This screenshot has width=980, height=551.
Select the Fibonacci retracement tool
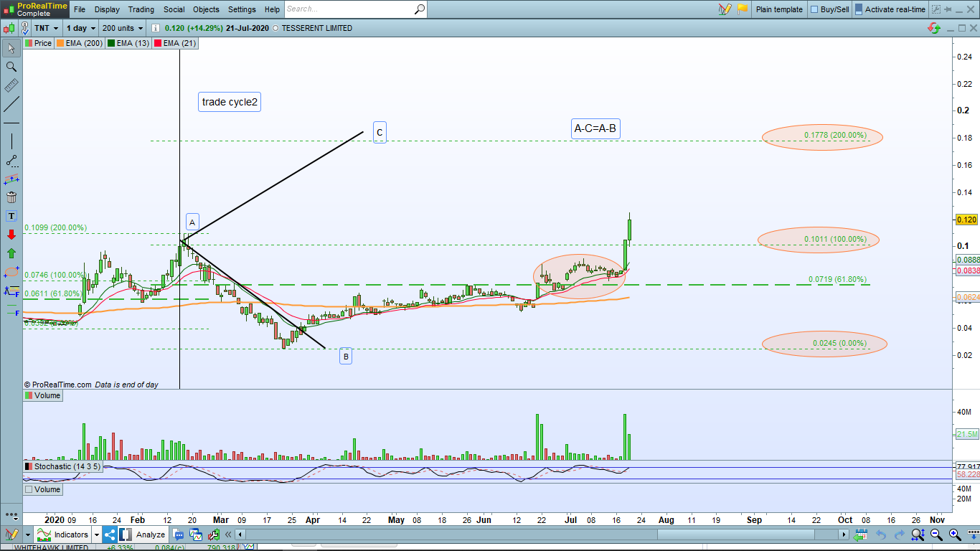11,291
